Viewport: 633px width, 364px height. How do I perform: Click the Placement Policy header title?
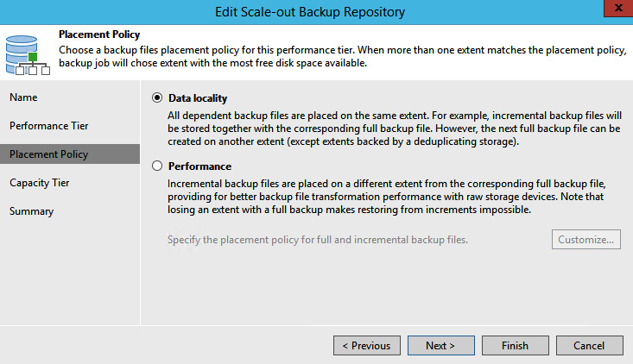99,35
